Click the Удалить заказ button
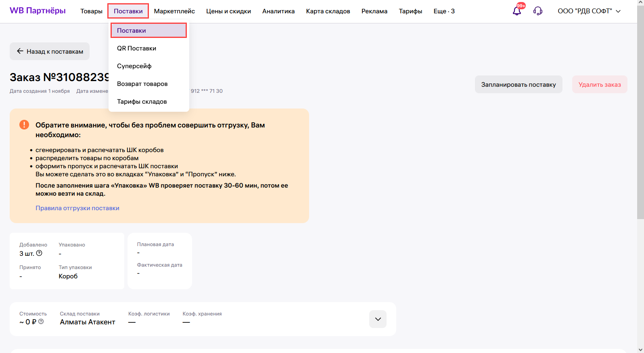 coord(599,84)
